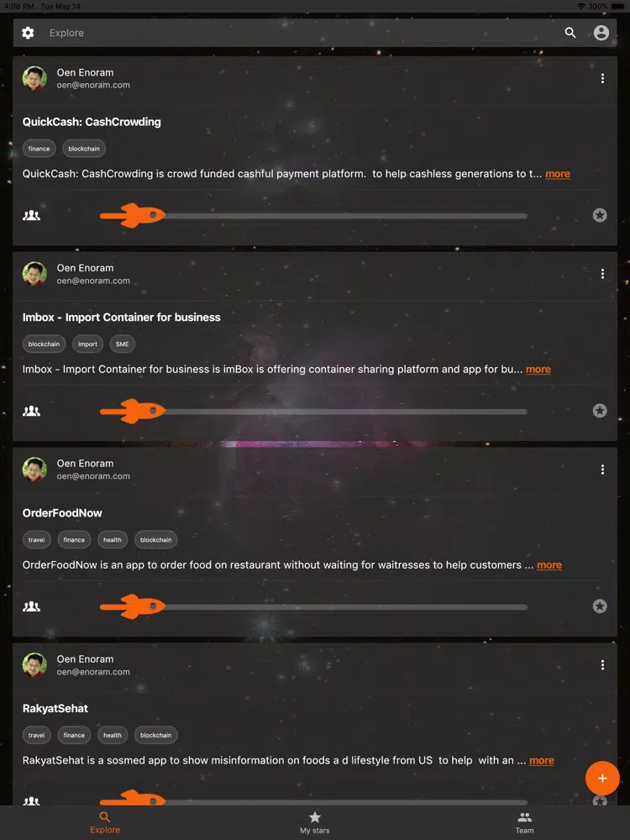Tap the team members icon on OrderFoodNow card
The height and width of the screenshot is (840, 630).
(31, 606)
